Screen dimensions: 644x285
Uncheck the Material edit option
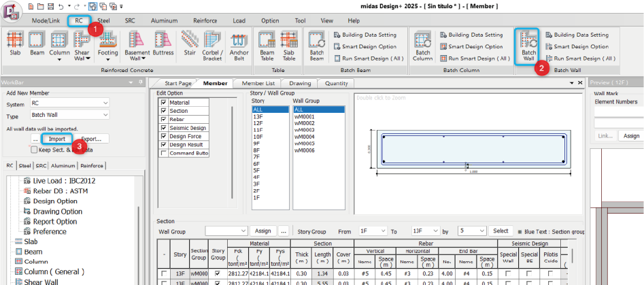click(x=163, y=103)
